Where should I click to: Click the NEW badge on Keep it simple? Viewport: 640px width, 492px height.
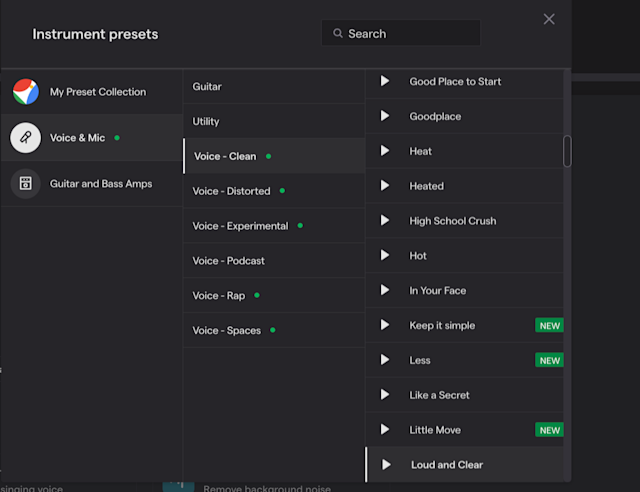click(549, 325)
